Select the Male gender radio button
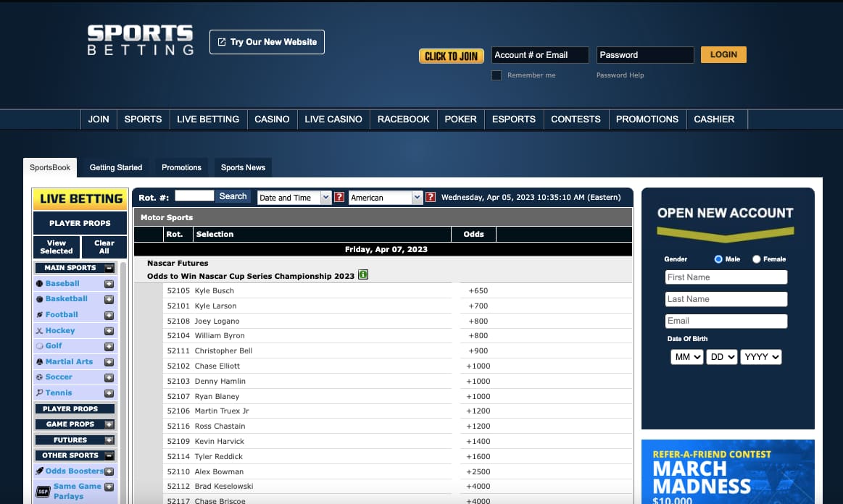The width and height of the screenshot is (843, 504). 718,259
